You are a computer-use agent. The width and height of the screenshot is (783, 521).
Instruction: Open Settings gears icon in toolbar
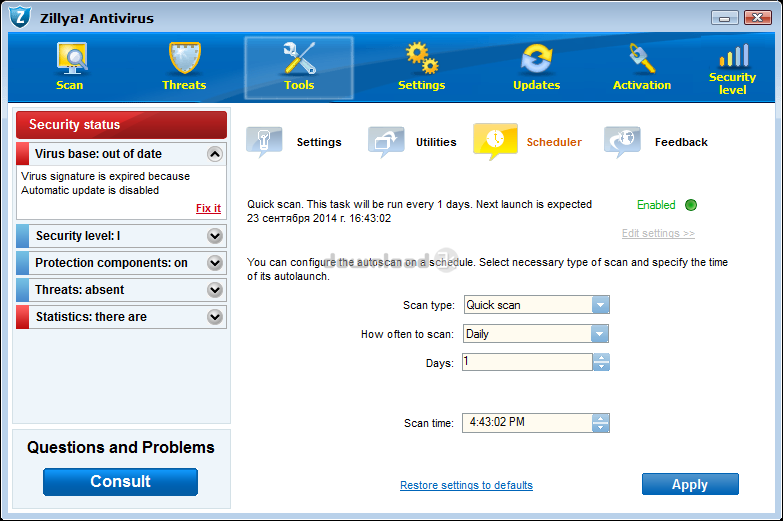tap(421, 60)
